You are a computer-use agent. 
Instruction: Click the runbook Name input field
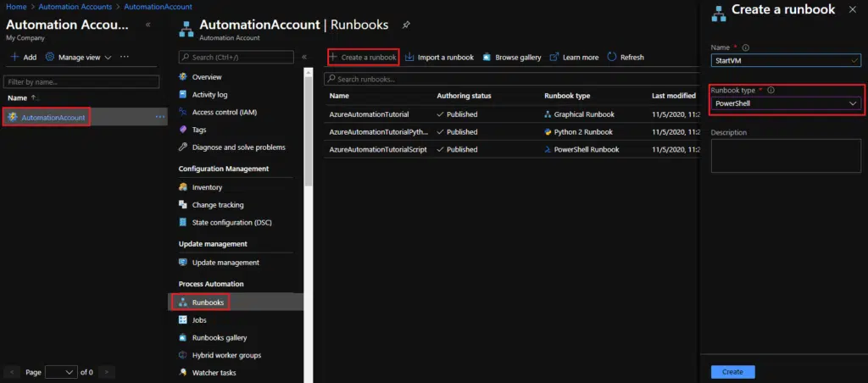click(786, 60)
